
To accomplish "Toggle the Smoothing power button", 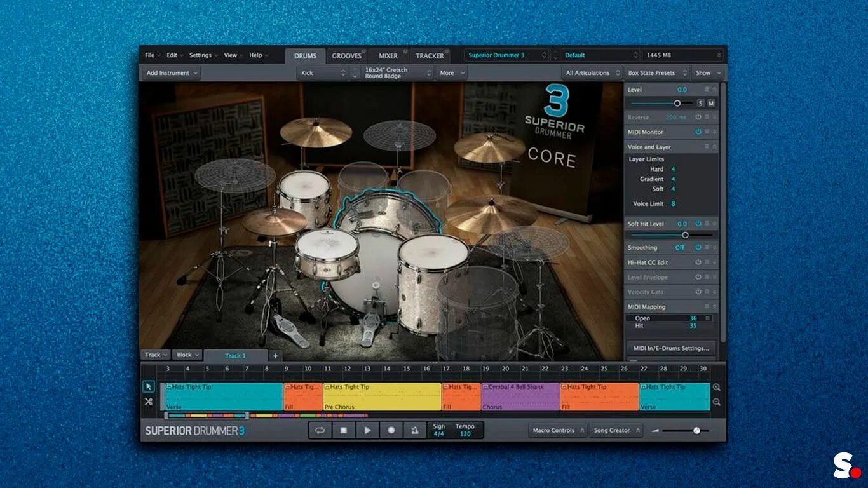I will click(698, 247).
